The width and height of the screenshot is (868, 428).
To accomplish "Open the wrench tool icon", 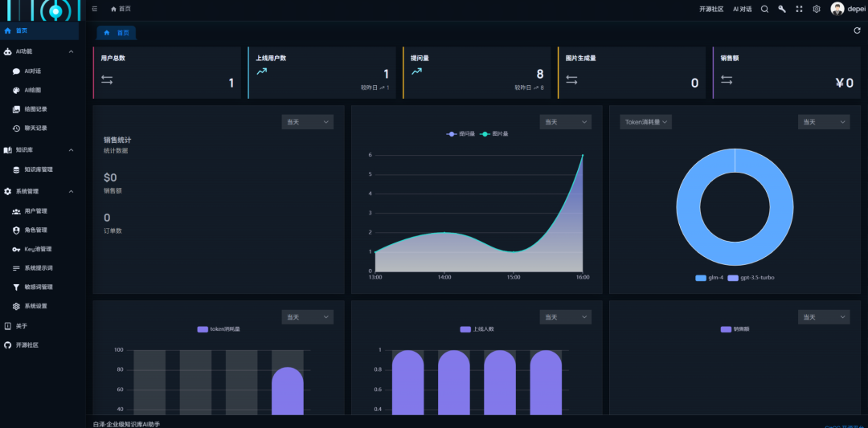I will 782,9.
